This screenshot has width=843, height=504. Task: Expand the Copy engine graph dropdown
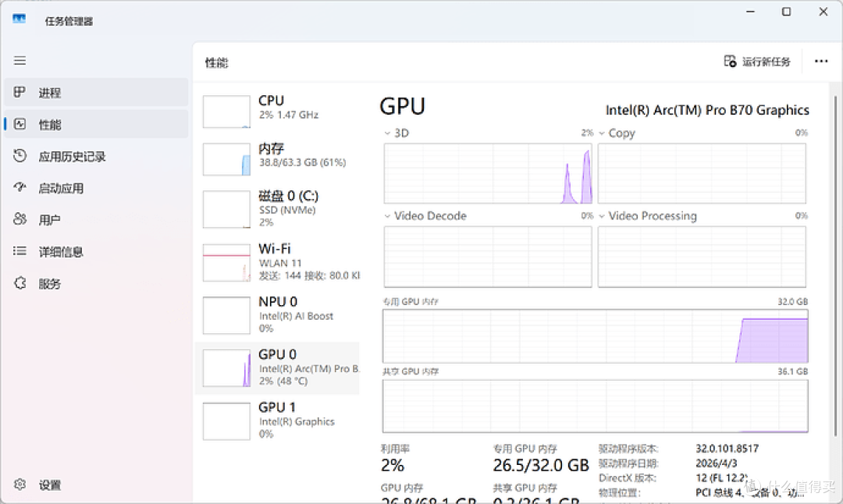point(602,133)
